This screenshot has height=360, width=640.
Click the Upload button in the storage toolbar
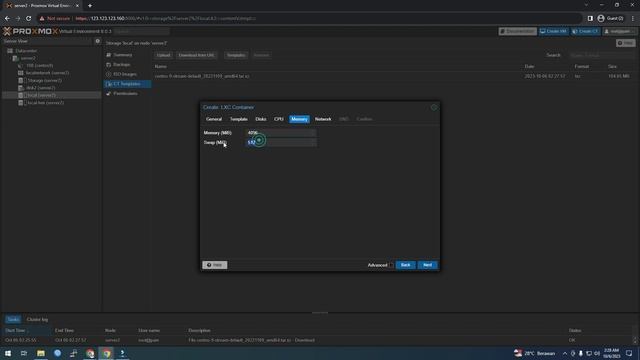(x=163, y=55)
